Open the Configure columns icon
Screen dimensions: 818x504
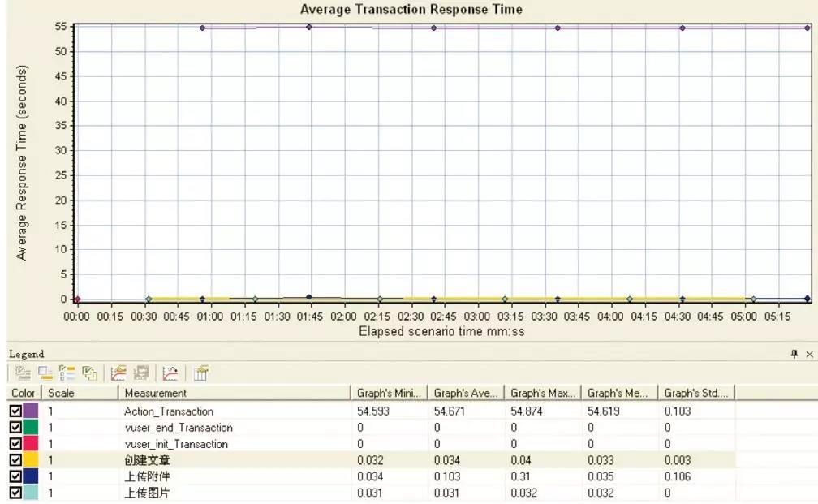200,373
